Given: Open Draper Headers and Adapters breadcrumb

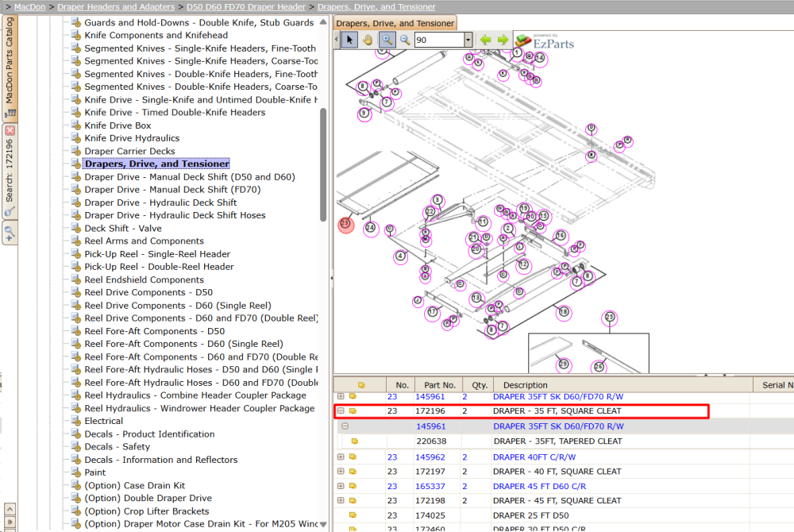Looking at the screenshot, I should click(116, 6).
